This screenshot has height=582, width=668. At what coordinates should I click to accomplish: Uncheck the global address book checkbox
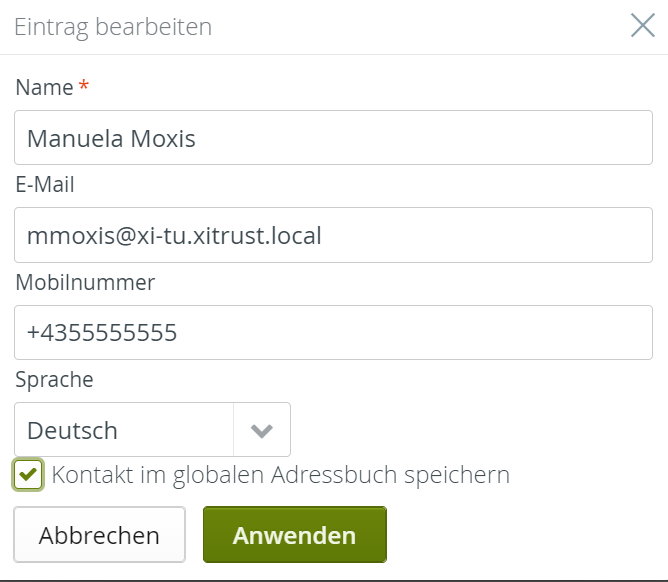tap(29, 475)
